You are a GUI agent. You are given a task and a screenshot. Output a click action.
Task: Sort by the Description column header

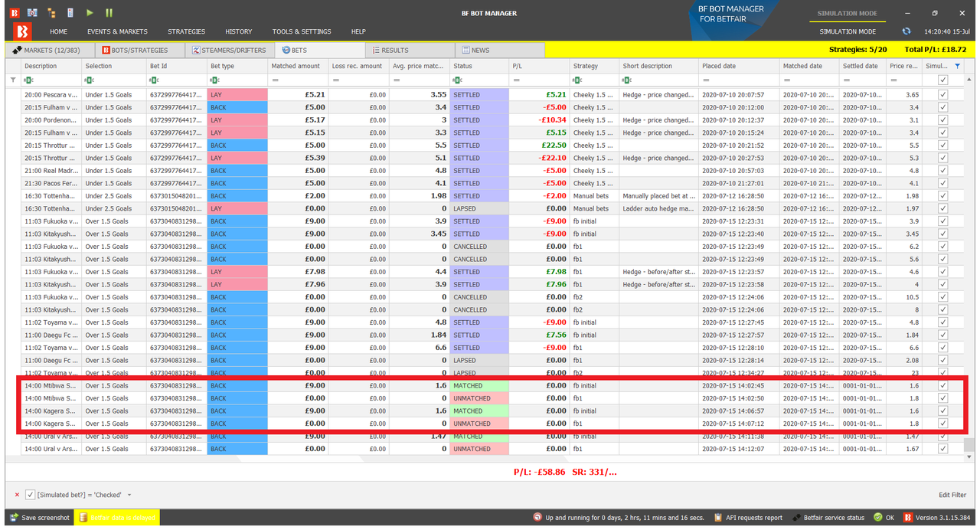coord(51,67)
